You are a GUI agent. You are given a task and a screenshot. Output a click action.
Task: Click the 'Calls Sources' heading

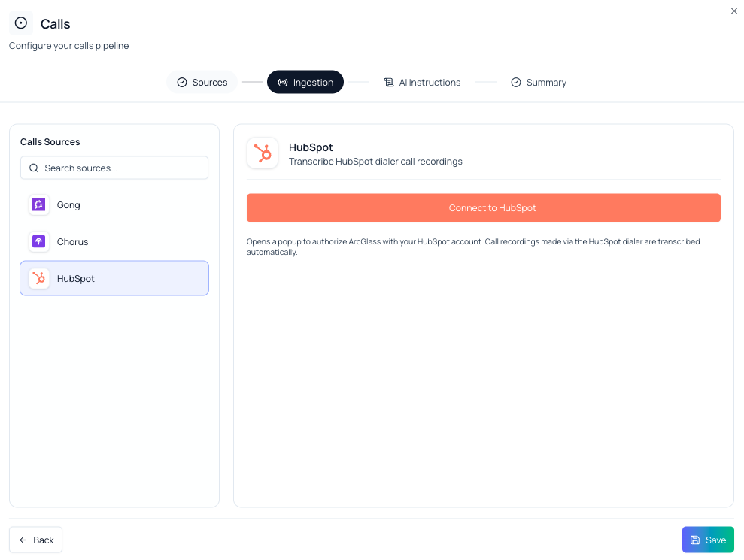pos(50,142)
